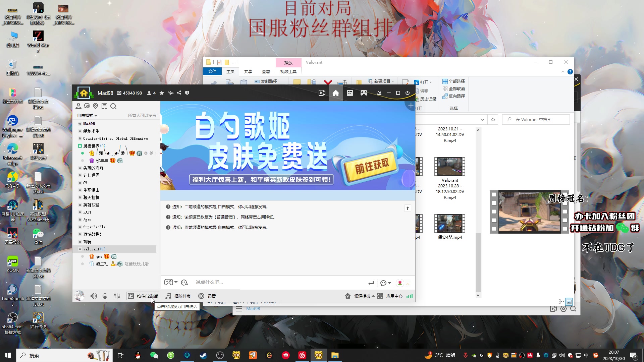Click the microphone icon in toolbar

tap(105, 296)
